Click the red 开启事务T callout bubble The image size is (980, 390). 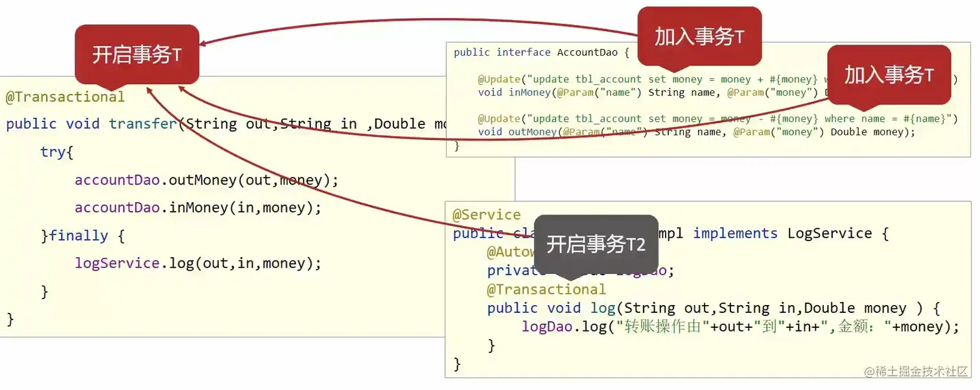tap(137, 54)
